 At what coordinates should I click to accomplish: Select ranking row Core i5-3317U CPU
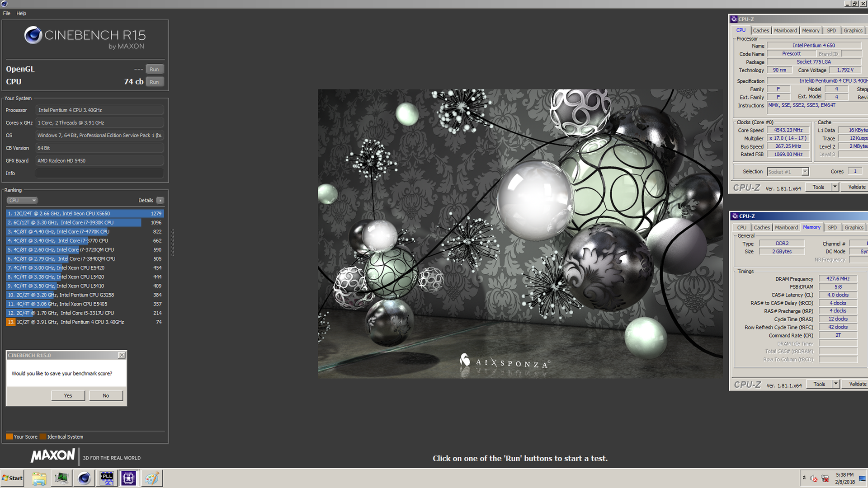point(85,313)
